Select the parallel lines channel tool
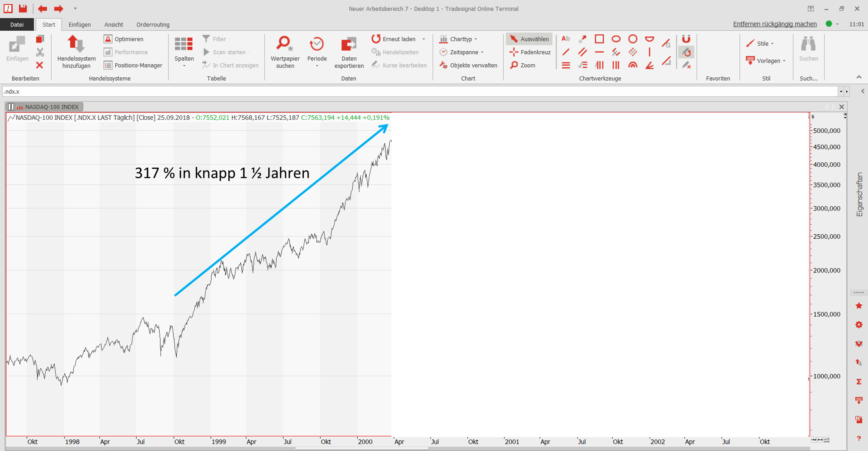 (582, 52)
